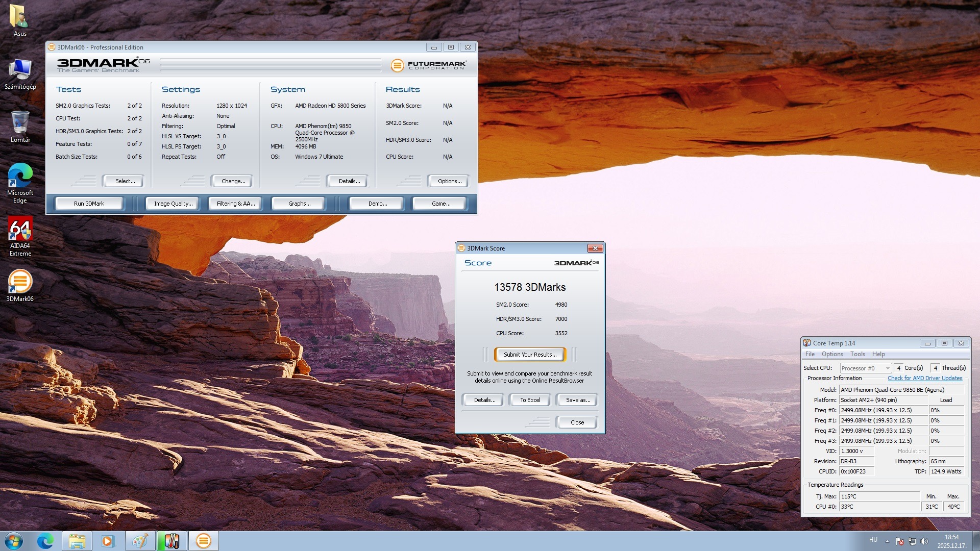Open the Options menu in Core Temp
Image resolution: width=980 pixels, height=551 pixels.
coord(832,354)
